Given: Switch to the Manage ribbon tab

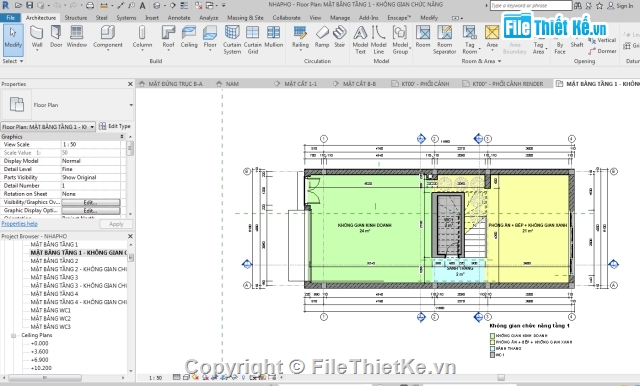Looking at the screenshot, I should 340,18.
